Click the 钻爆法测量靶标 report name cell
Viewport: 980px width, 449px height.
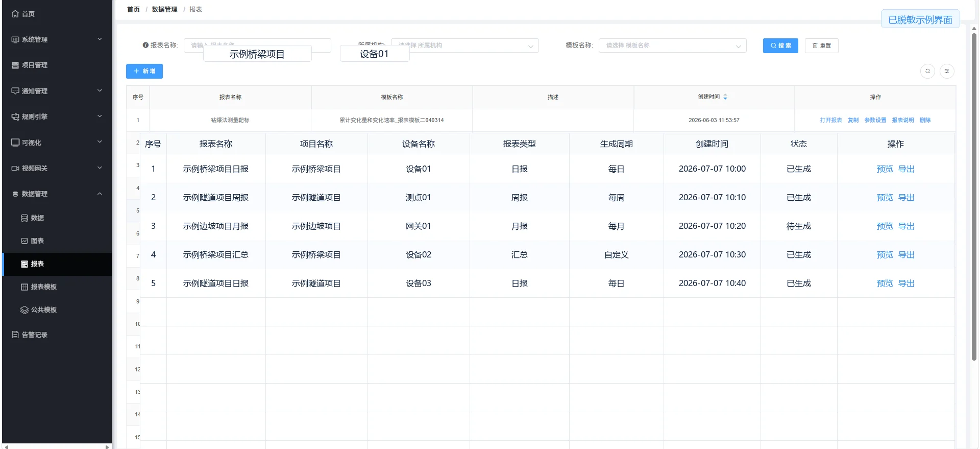tap(230, 120)
